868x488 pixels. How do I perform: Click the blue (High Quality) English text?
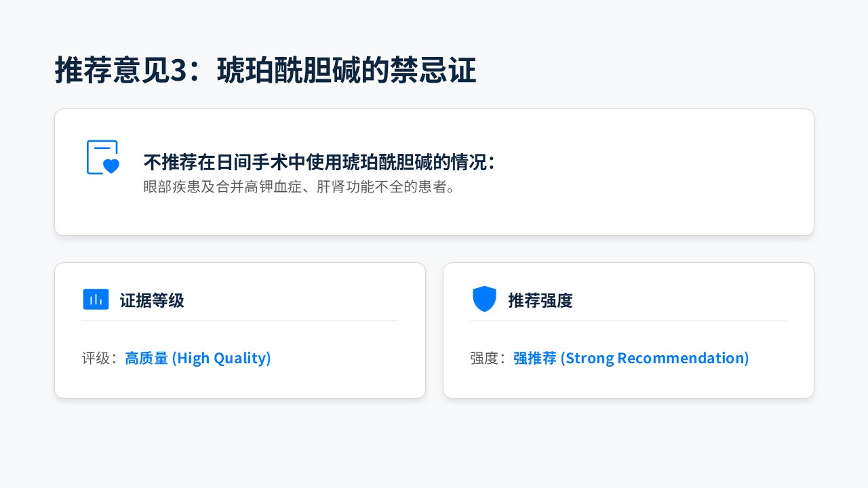tap(221, 358)
